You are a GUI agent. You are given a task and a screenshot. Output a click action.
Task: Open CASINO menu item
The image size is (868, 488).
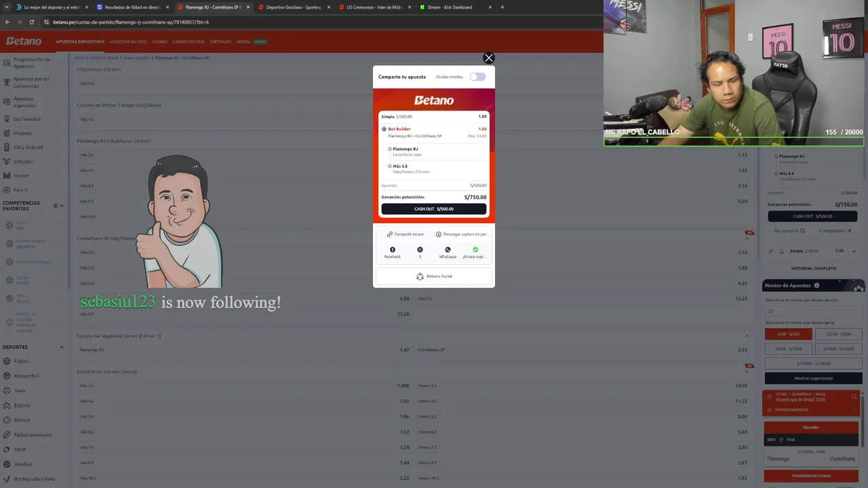159,42
